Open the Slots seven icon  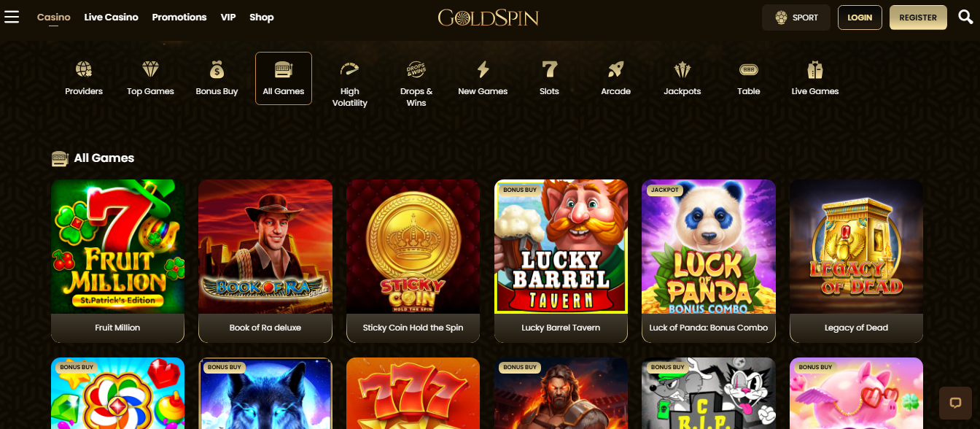coord(549,69)
